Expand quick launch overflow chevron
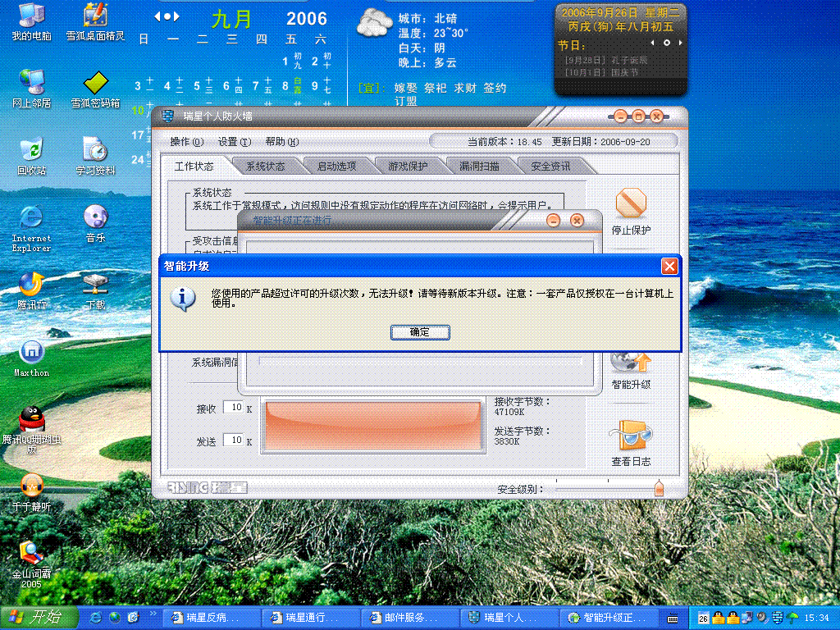Screen dimensions: 840x630 [153, 614]
